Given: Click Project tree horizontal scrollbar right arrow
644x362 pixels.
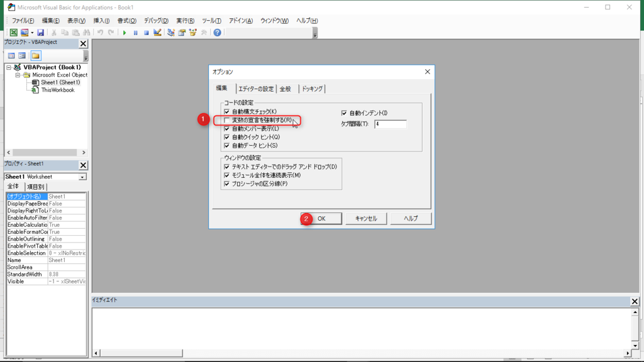Looking at the screenshot, I should 84,152.
